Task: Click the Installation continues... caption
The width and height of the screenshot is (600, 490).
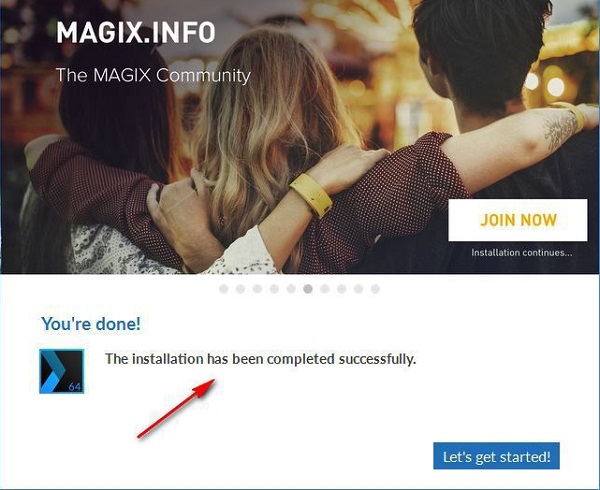Action: tap(522, 253)
